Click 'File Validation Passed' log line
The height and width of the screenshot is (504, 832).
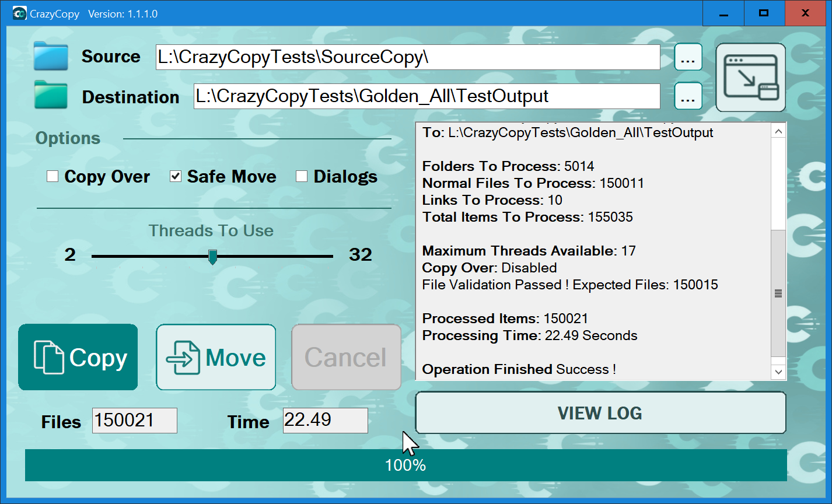(x=570, y=285)
